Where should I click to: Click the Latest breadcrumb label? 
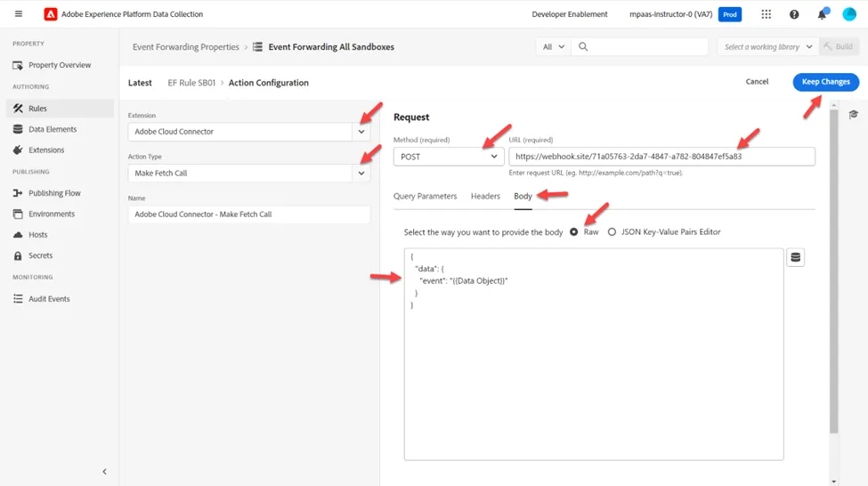click(140, 83)
